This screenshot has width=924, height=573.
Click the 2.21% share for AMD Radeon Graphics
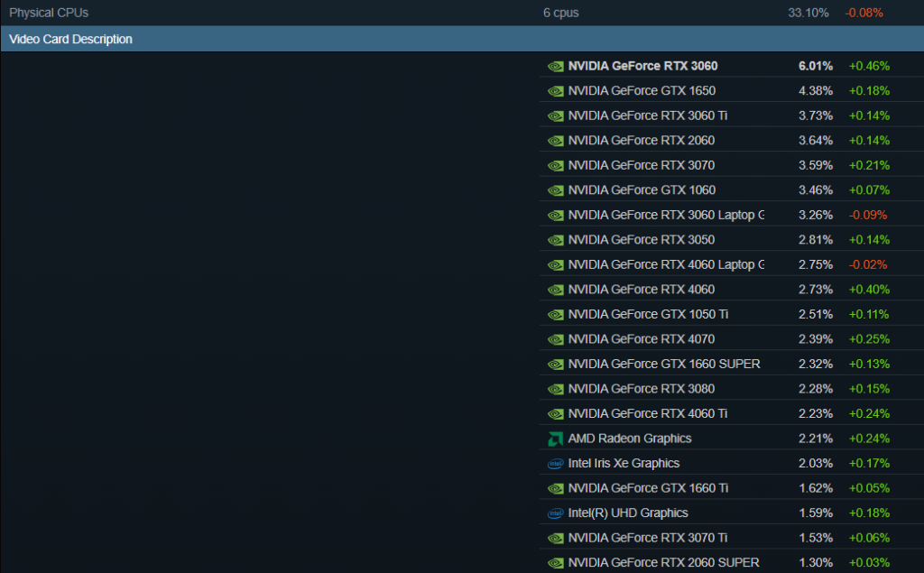click(816, 439)
